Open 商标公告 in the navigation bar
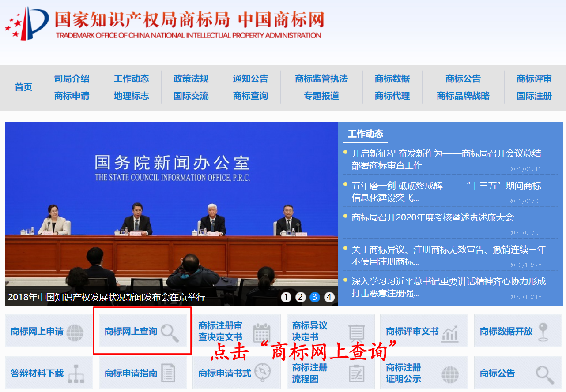 pyautogui.click(x=463, y=78)
